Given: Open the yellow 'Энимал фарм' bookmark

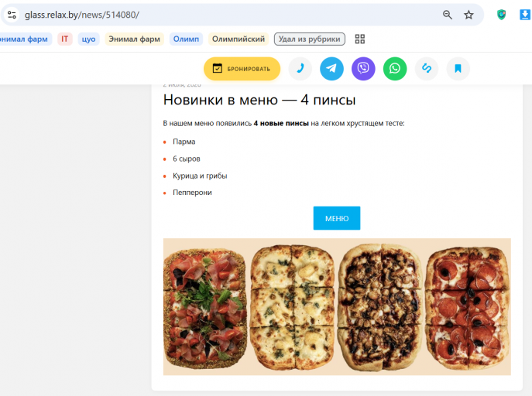Looking at the screenshot, I should coord(135,39).
